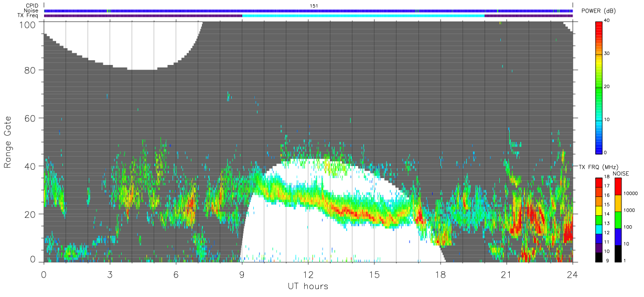Click the TX FRQ (MHz) legend title
644x297 pixels.
(x=598, y=167)
